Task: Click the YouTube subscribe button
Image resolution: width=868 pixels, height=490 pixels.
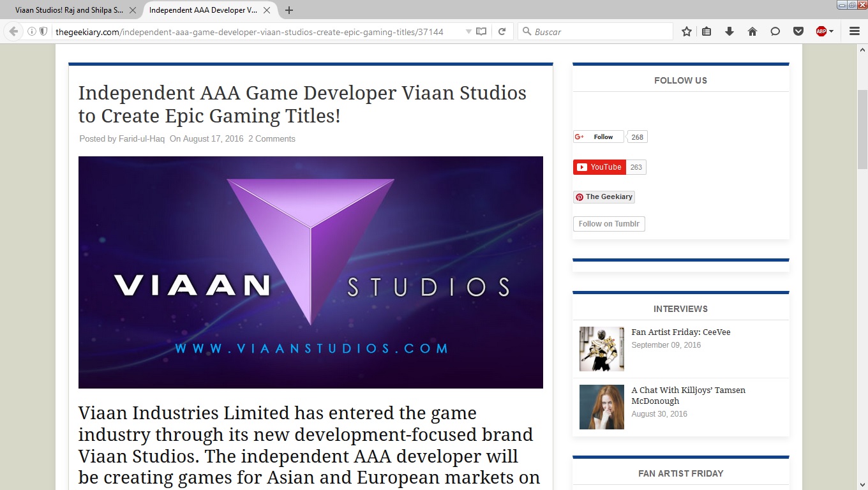Action: click(599, 167)
